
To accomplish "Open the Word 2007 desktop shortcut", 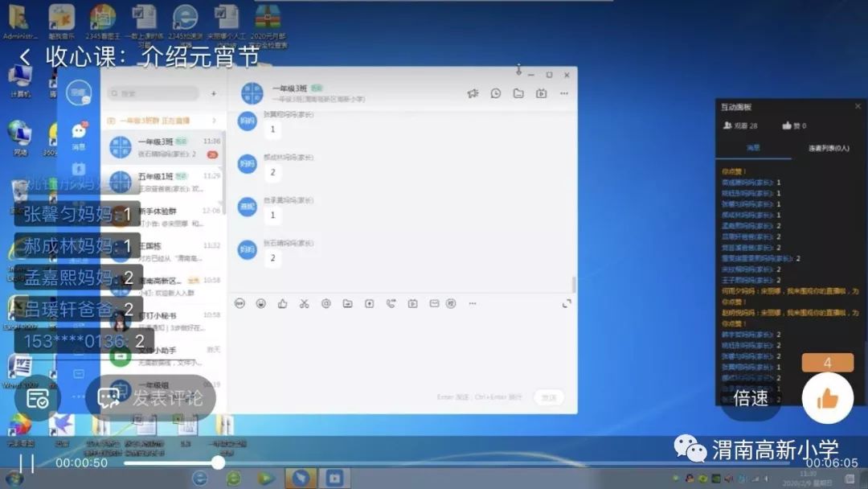I will pyautogui.click(x=20, y=372).
